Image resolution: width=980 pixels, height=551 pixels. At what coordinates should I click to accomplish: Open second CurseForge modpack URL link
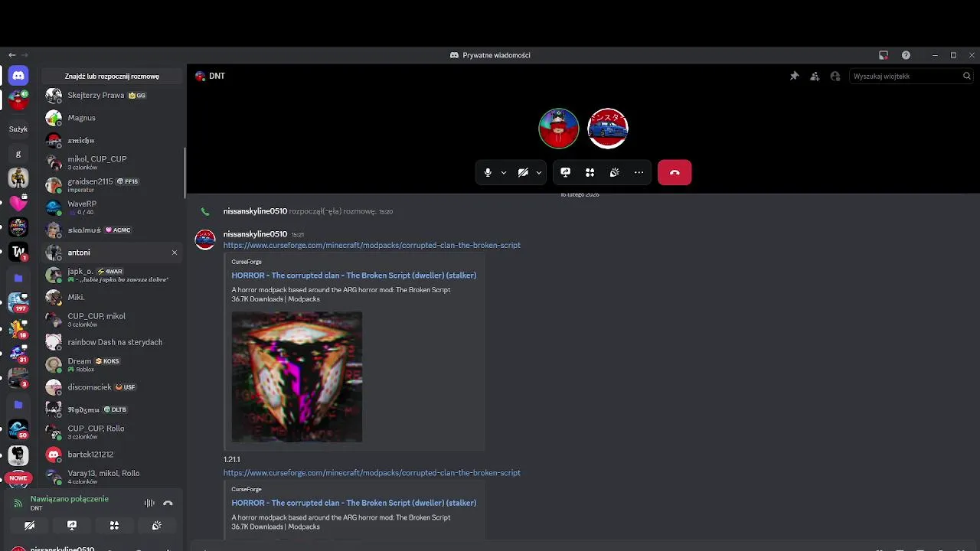click(x=372, y=473)
